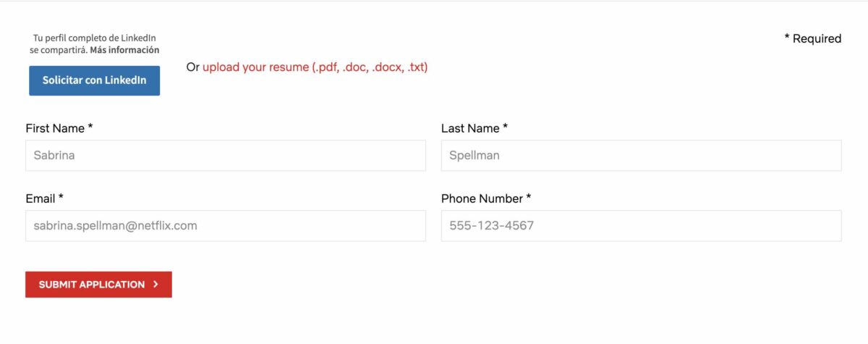This screenshot has width=868, height=344.
Task: Focus the Phone Number input field
Action: 641,226
